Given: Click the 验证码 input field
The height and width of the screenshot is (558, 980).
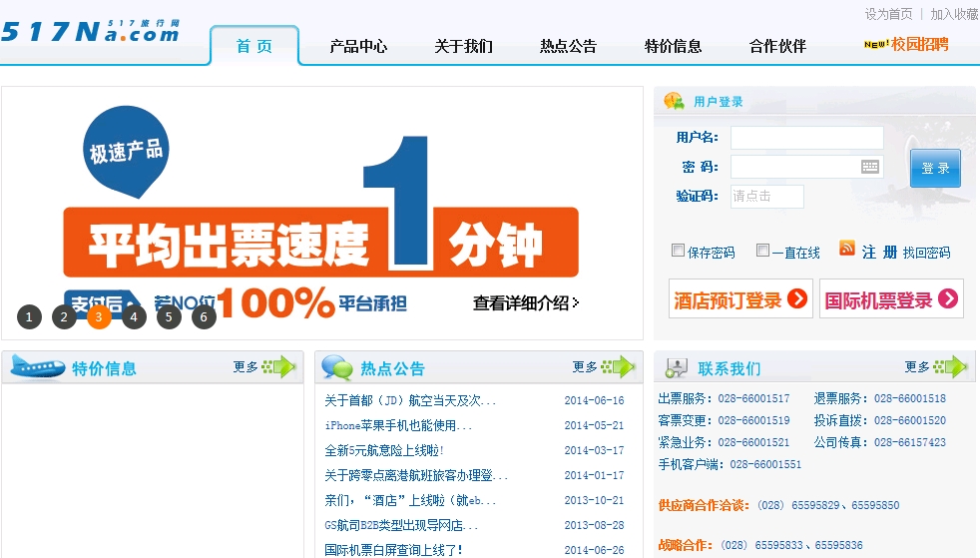Looking at the screenshot, I should [766, 197].
